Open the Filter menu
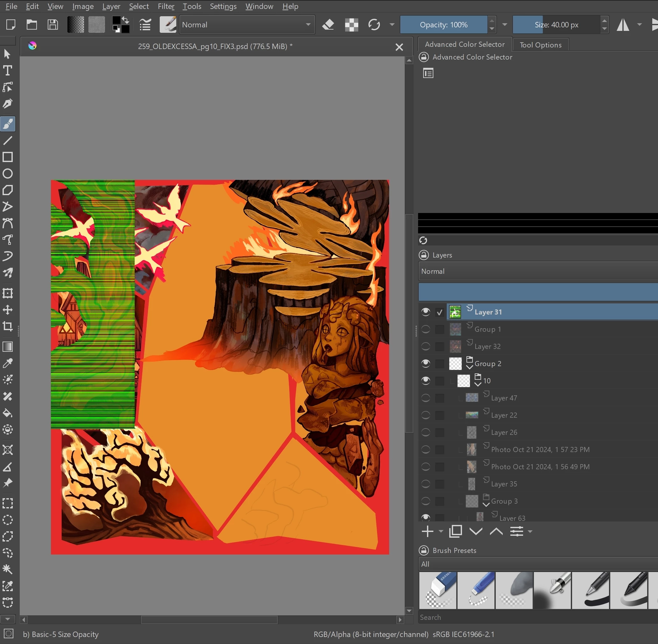658x644 pixels. pos(166,6)
